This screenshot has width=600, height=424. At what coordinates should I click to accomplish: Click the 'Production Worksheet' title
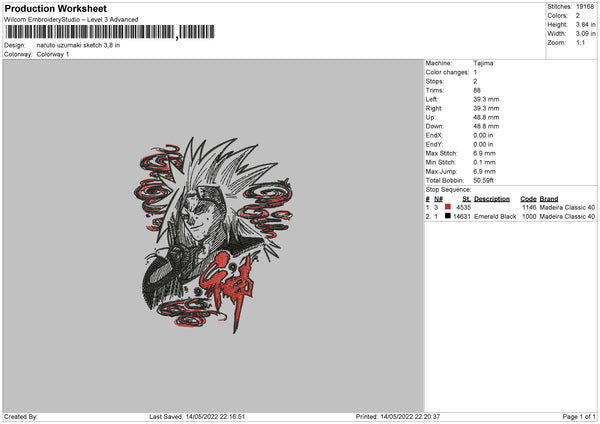click(x=55, y=8)
